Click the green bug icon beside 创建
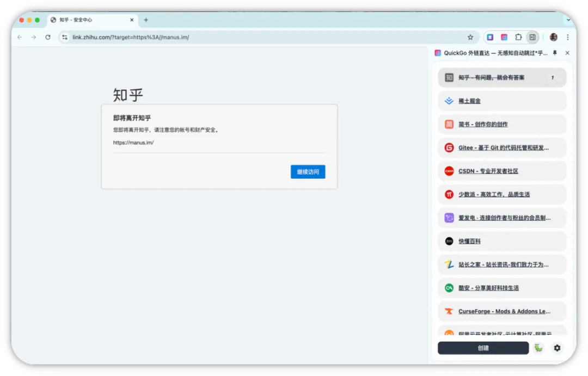The height and width of the screenshot is (376, 588). (538, 348)
